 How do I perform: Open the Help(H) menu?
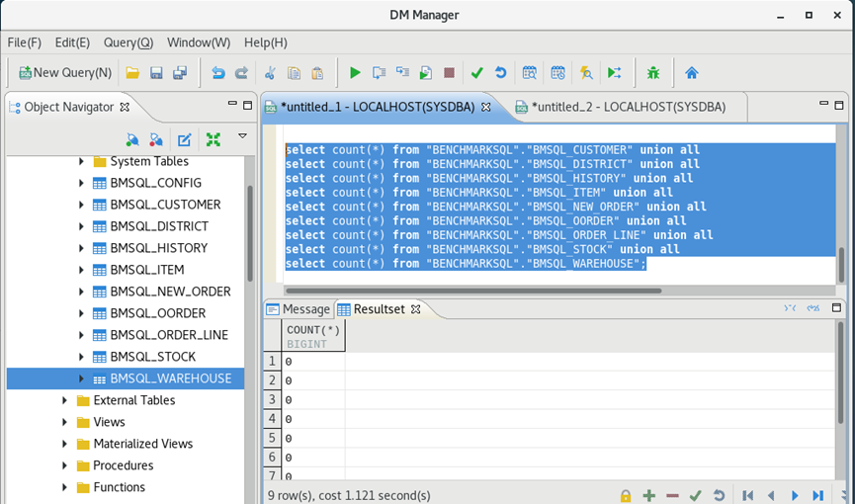(266, 42)
